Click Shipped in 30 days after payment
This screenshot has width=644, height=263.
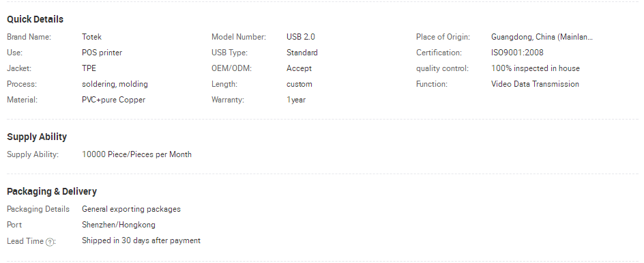coord(141,240)
